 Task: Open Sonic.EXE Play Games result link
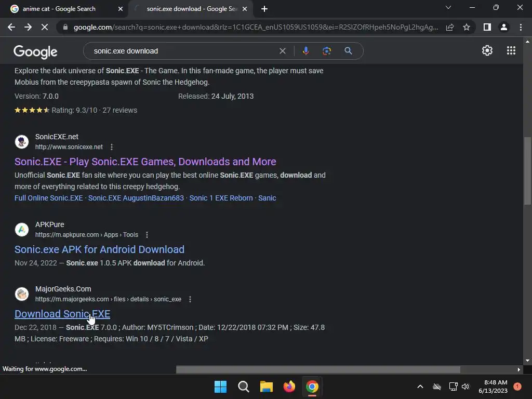click(x=145, y=162)
